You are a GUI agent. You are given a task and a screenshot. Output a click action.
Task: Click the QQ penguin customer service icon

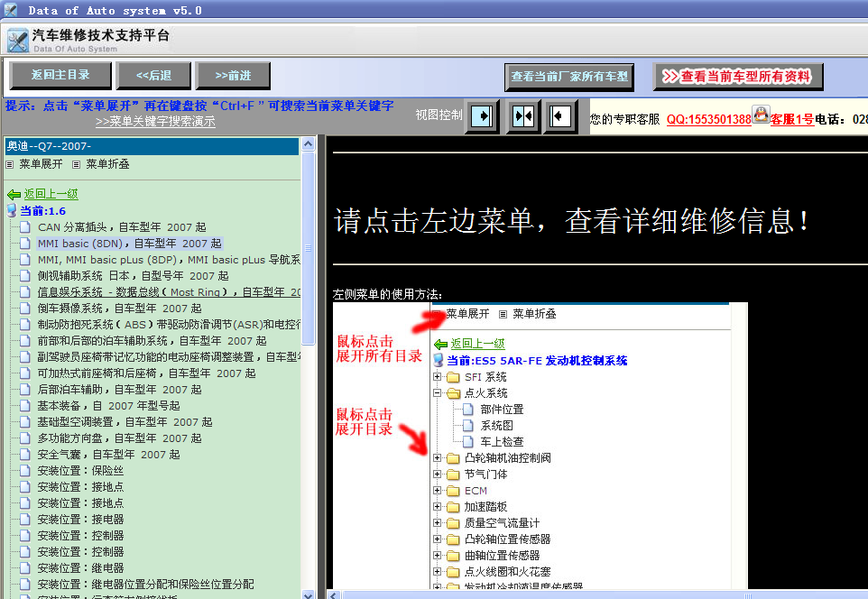point(761,115)
